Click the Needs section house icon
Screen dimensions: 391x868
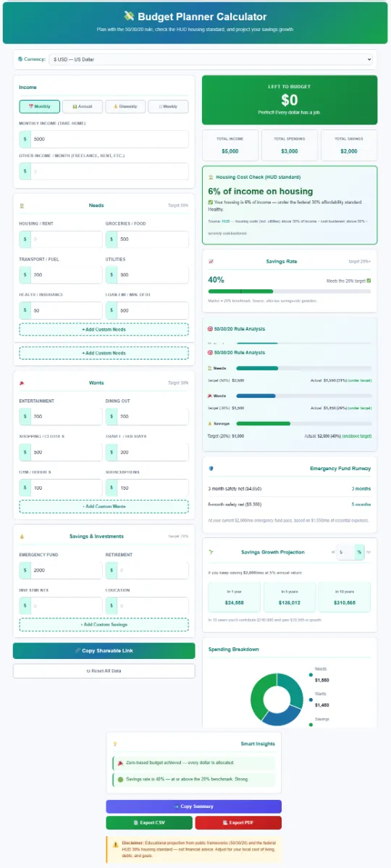pyautogui.click(x=22, y=205)
